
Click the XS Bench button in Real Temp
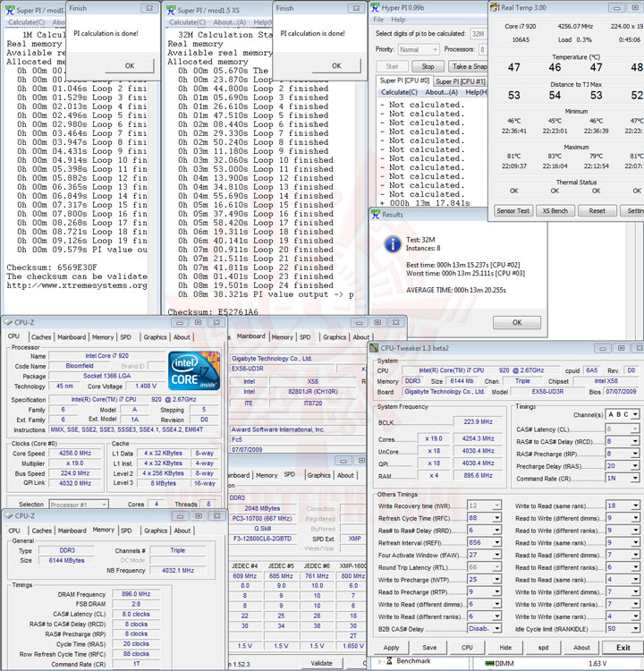click(x=555, y=211)
